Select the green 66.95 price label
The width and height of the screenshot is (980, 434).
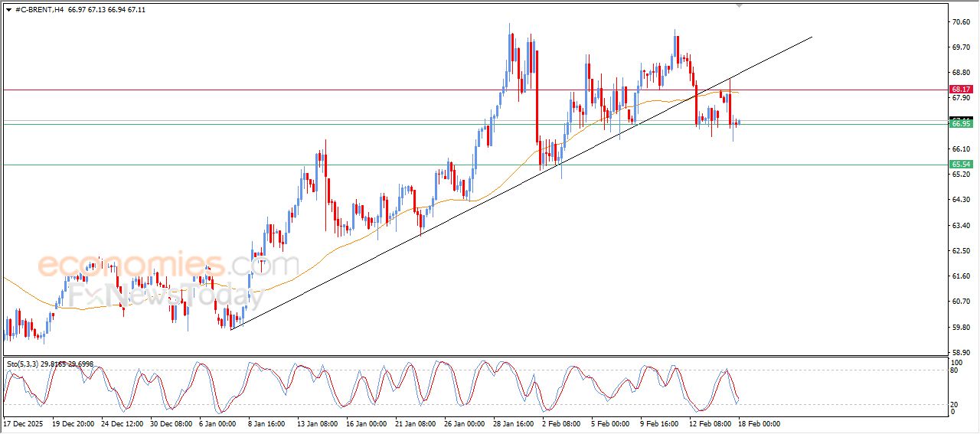pyautogui.click(x=960, y=123)
